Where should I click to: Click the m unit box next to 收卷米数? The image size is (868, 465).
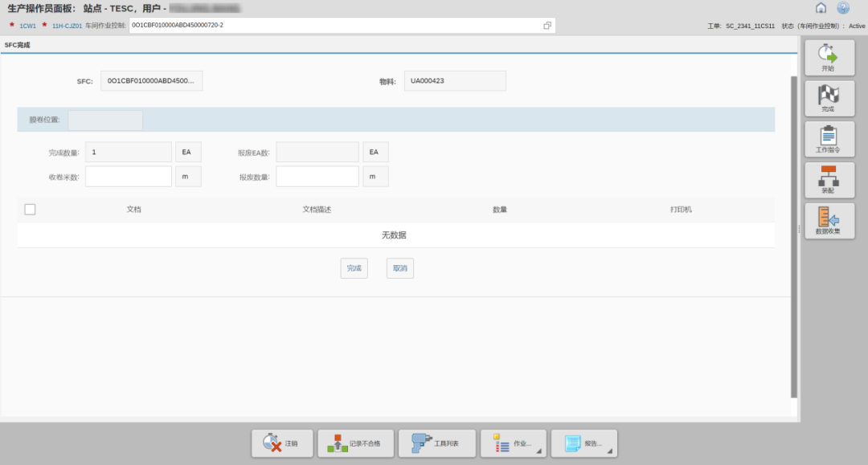point(188,177)
